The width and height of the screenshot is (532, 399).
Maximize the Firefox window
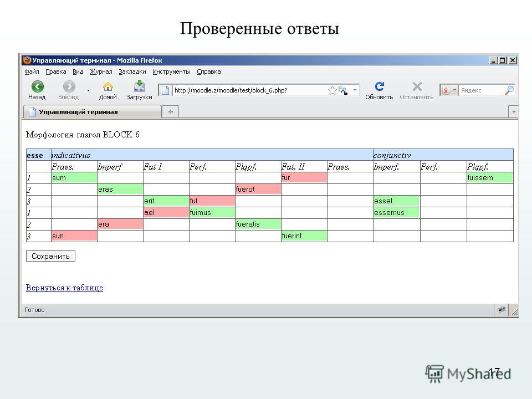click(x=503, y=60)
